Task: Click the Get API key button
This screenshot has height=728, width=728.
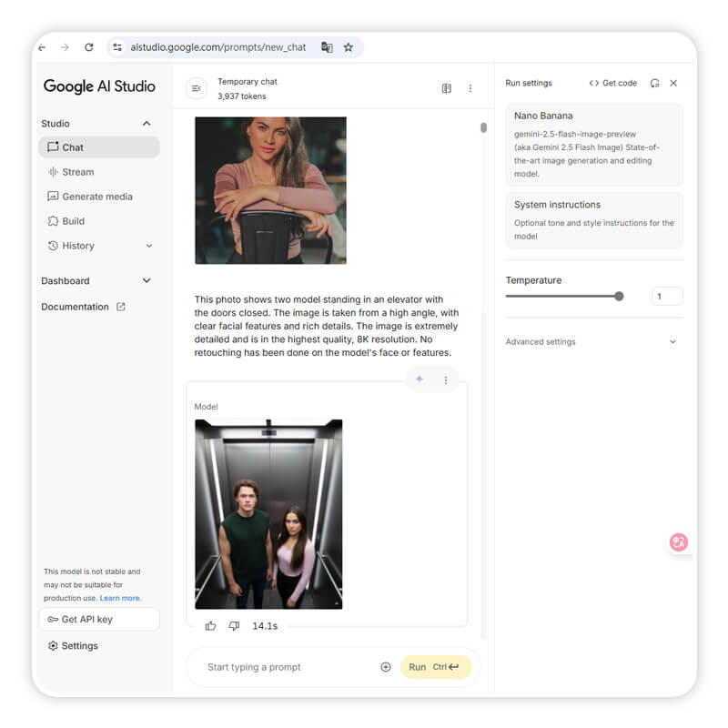Action: [x=98, y=620]
